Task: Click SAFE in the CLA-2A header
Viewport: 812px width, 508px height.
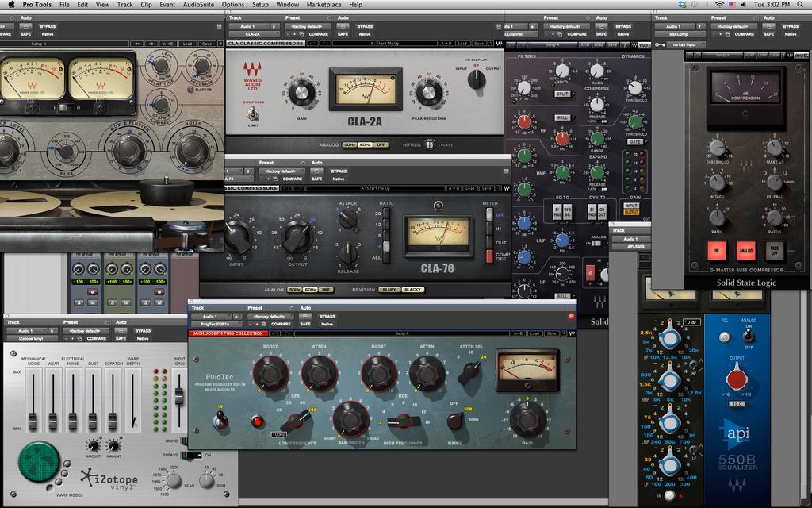Action: point(343,34)
